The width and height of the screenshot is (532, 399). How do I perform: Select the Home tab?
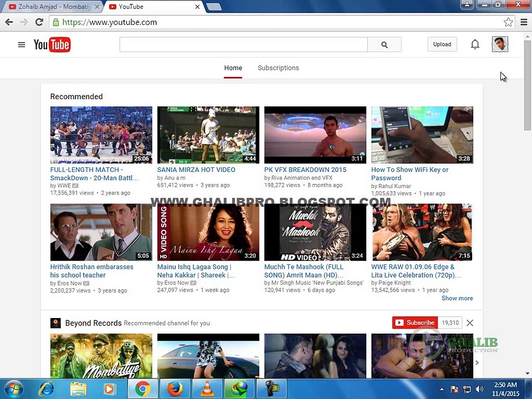pos(233,68)
